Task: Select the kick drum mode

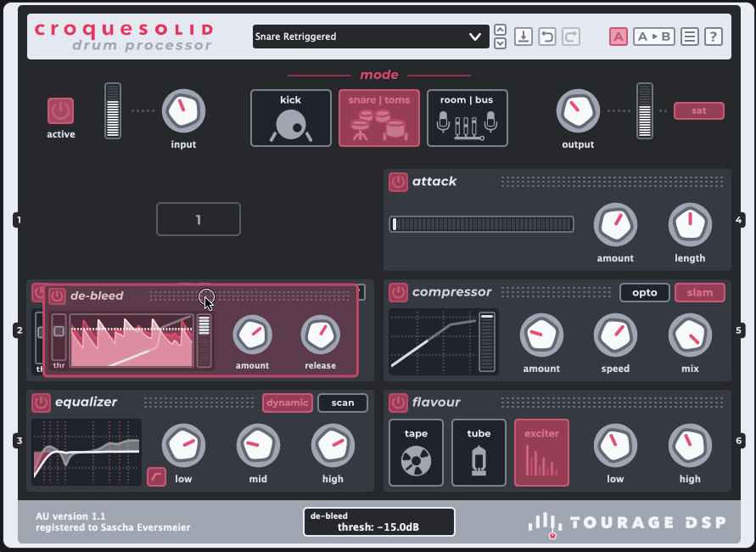Action: point(290,118)
